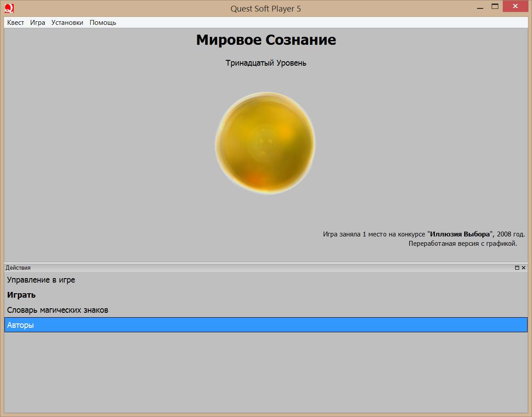Maximize the Quest Soft Player window
532x417 pixels.
click(x=495, y=7)
